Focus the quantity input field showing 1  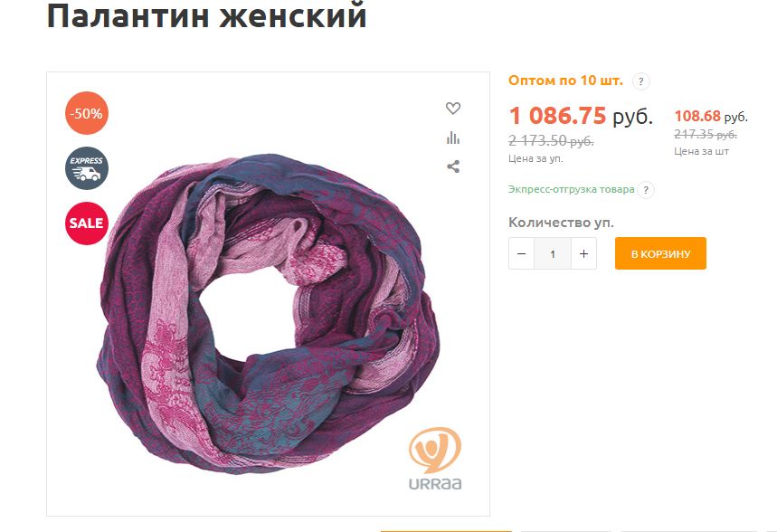click(553, 253)
